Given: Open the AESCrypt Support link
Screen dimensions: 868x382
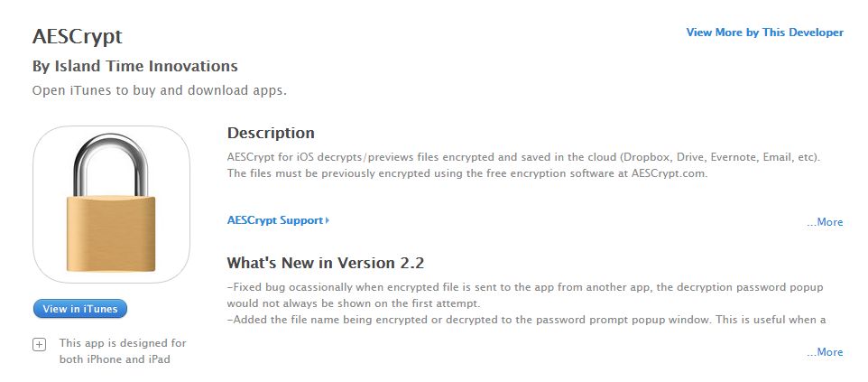Looking at the screenshot, I should (x=275, y=220).
